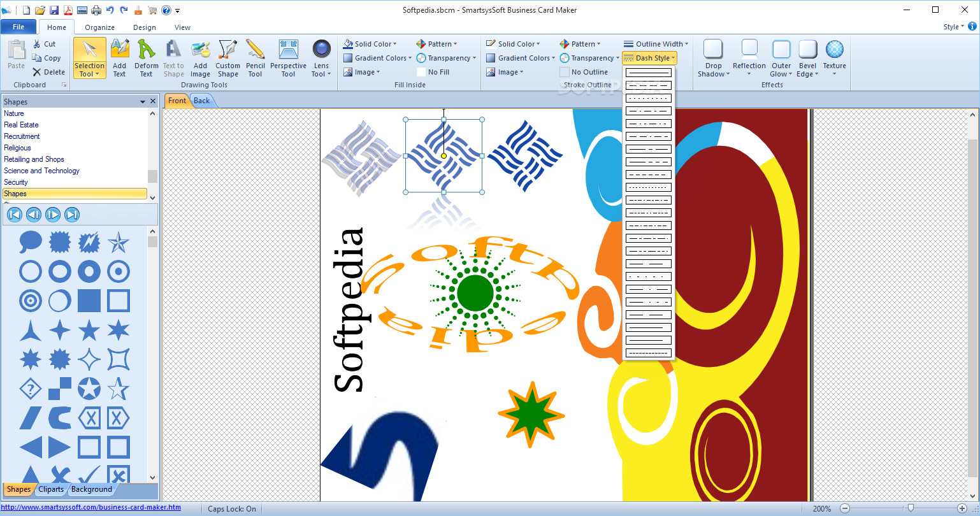Open the Cliparts panel tab
The height and width of the screenshot is (516, 980).
51,489
